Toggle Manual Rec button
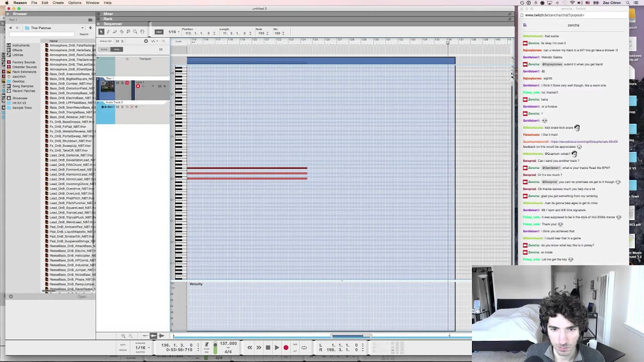Viewport: 644px width, 362px height. pyautogui.click(x=105, y=41)
